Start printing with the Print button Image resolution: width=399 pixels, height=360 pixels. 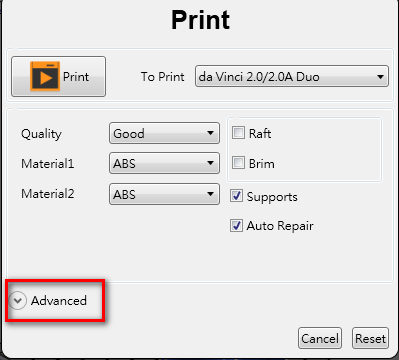pos(59,76)
